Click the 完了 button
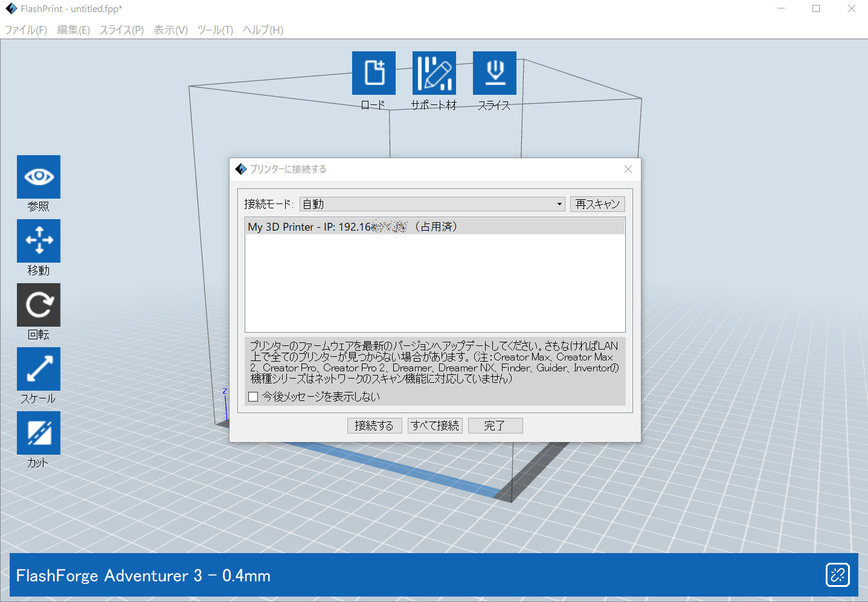The width and height of the screenshot is (868, 602). (x=495, y=426)
